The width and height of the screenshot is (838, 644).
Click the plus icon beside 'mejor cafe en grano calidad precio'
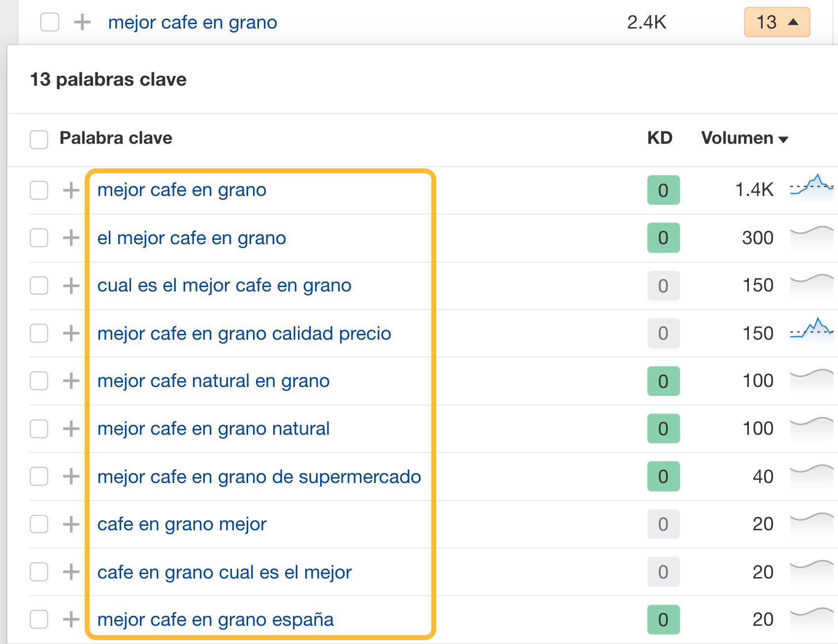pyautogui.click(x=72, y=333)
